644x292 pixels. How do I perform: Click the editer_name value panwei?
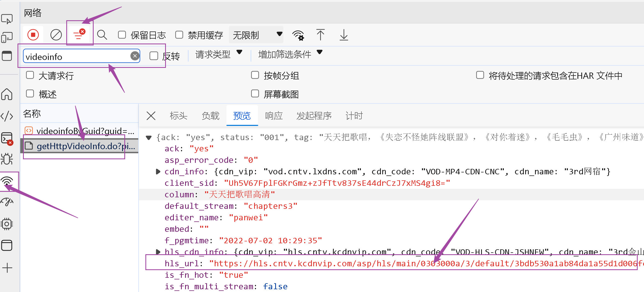(x=248, y=218)
